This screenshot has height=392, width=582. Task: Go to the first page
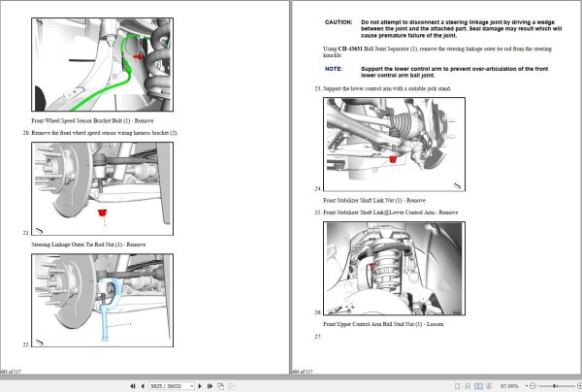pos(133,386)
